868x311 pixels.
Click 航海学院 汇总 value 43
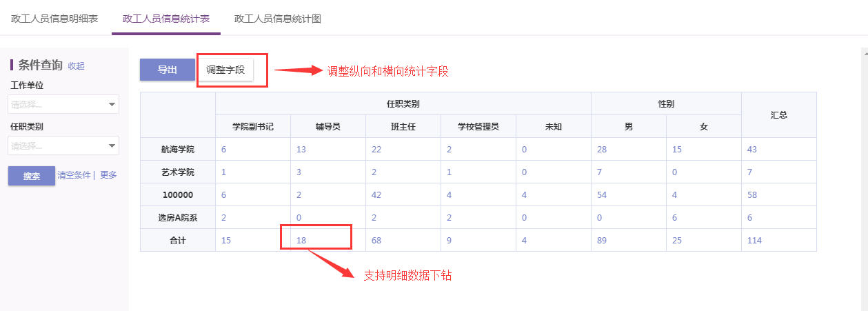752,150
